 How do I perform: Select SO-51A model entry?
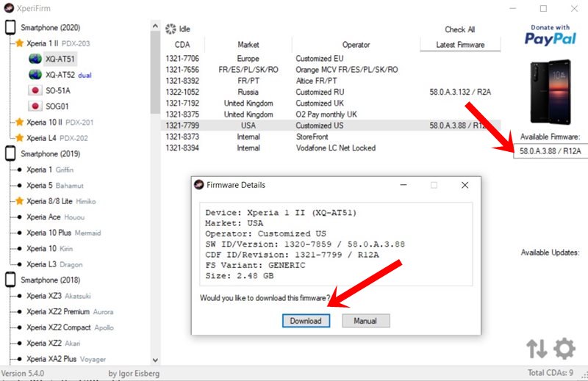coord(58,90)
